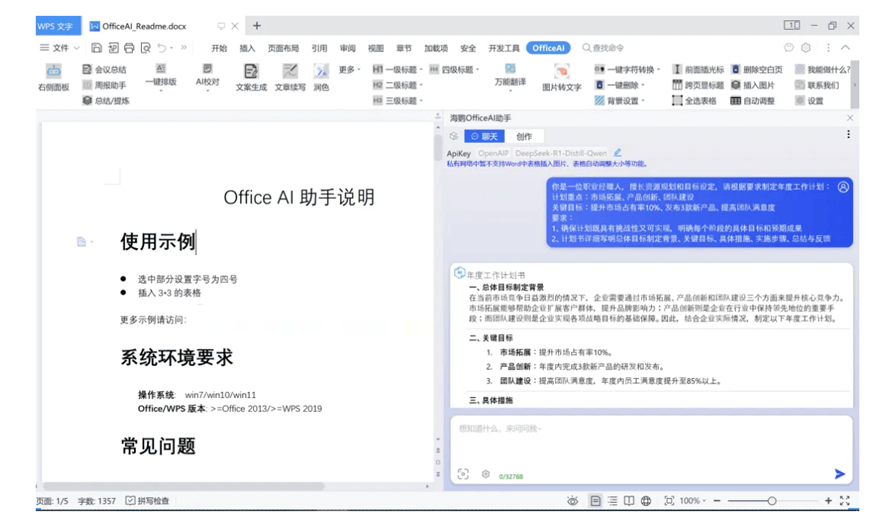Open the AI校对 dropdown
The image size is (869, 530).
[207, 90]
